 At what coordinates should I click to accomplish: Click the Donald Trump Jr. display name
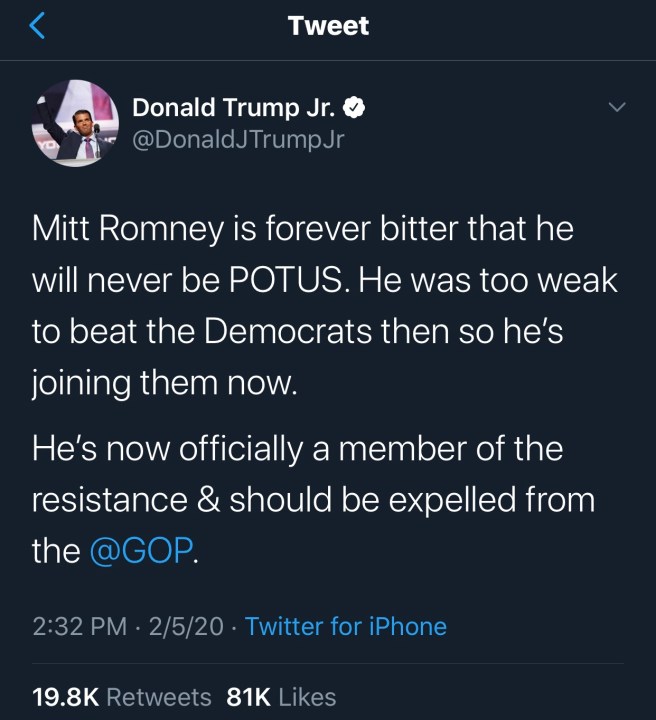click(237, 108)
